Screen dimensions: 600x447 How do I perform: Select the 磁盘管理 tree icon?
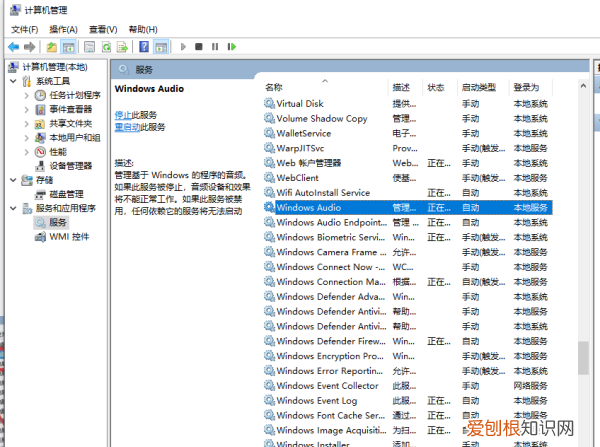pyautogui.click(x=40, y=194)
